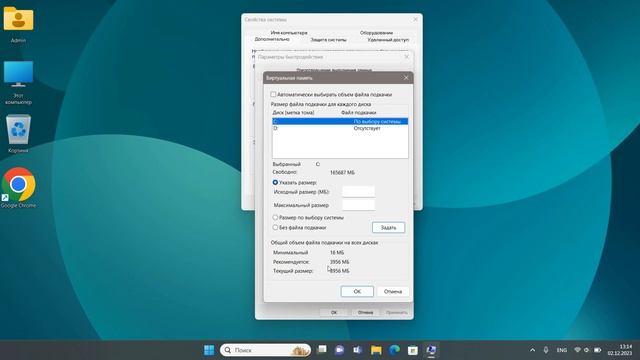640x360 pixels.
Task: Click the taskbar search field Поиск
Action: point(265,350)
